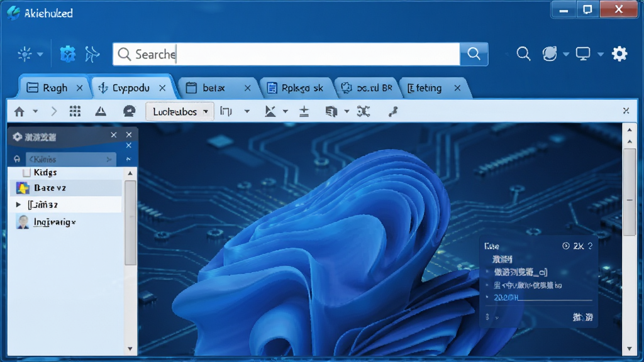The height and width of the screenshot is (362, 644).
Task: Go to the Home icon in navigation toolbar
Action: point(19,111)
